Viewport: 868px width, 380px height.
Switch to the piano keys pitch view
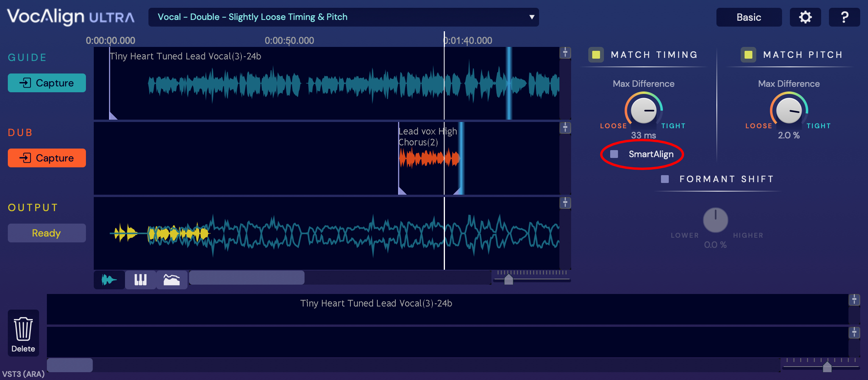click(x=140, y=280)
